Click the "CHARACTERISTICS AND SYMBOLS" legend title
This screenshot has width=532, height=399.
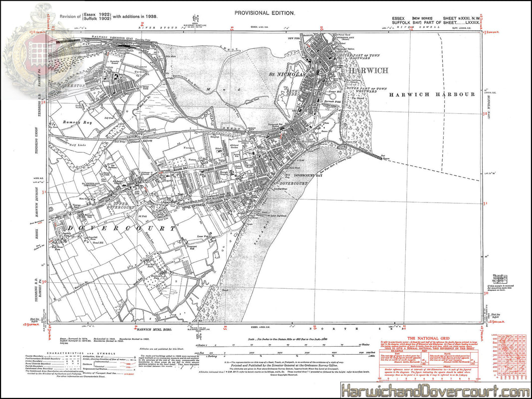pyautogui.click(x=81, y=353)
